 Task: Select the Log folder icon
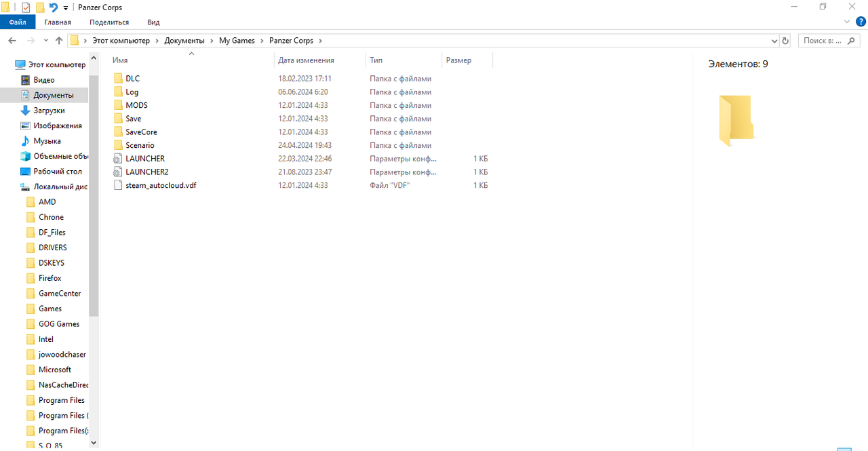coord(118,92)
